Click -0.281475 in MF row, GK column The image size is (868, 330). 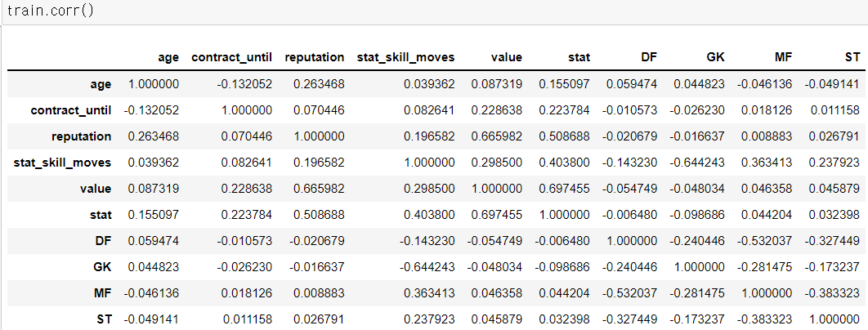(697, 293)
